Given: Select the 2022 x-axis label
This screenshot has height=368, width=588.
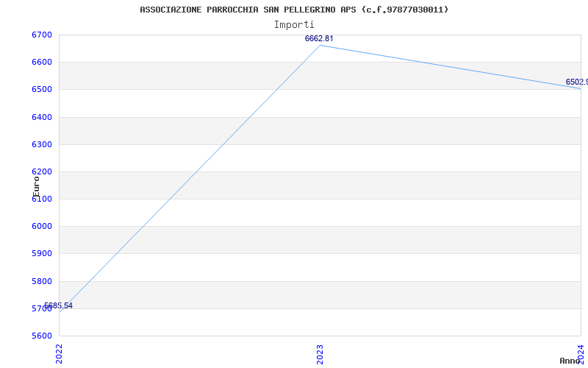Looking at the screenshot, I should coord(60,354).
